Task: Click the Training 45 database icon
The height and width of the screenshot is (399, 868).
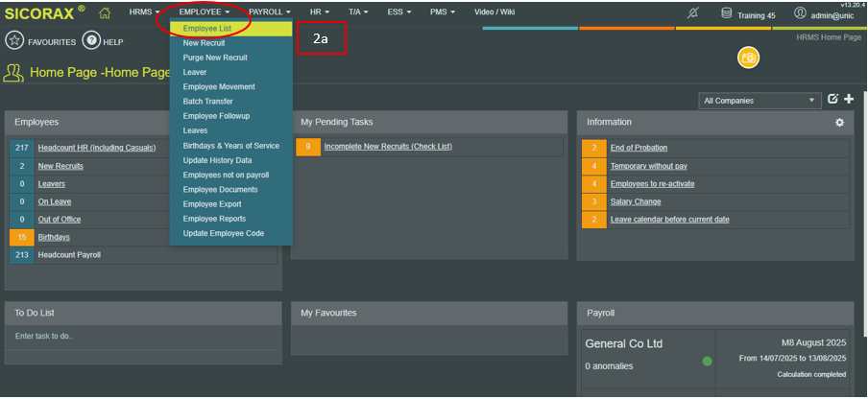Action: [726, 13]
